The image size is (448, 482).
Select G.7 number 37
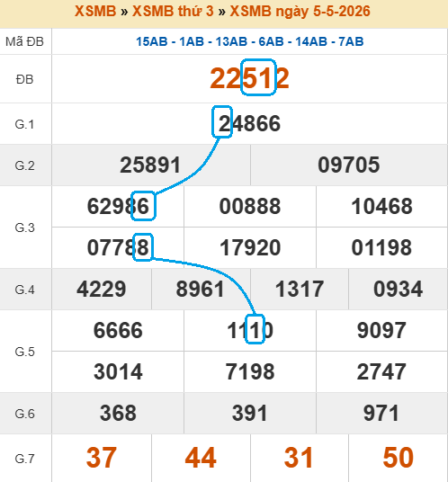[x=102, y=458]
